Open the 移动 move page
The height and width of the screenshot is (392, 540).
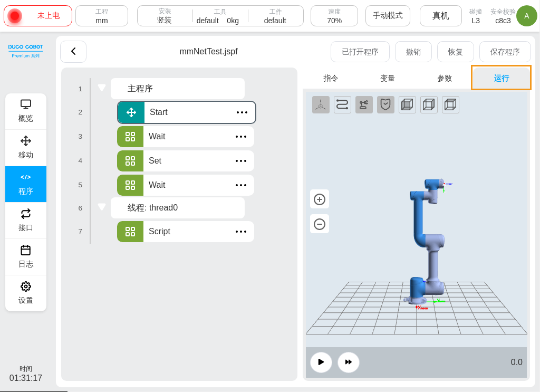point(26,147)
